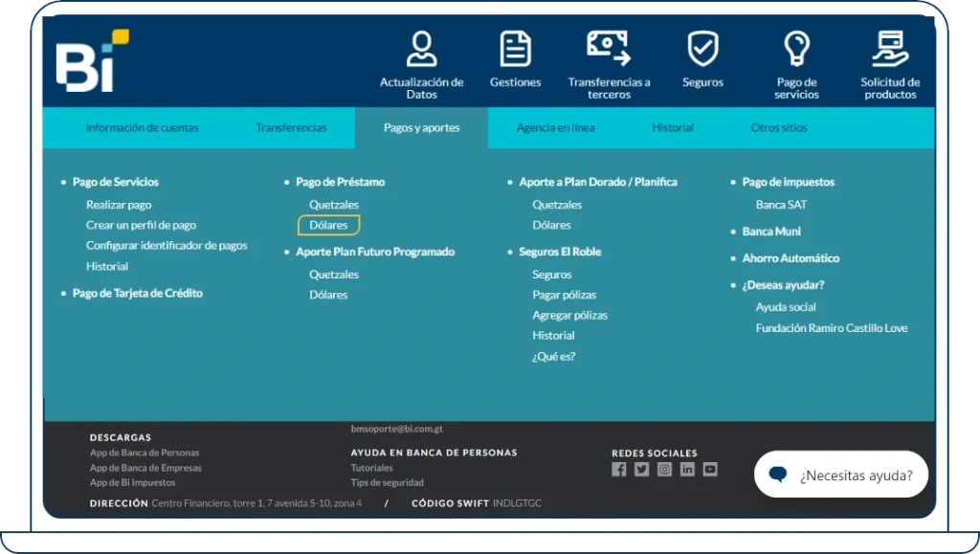
Task: Open Banca SAT link
Action: coord(781,205)
